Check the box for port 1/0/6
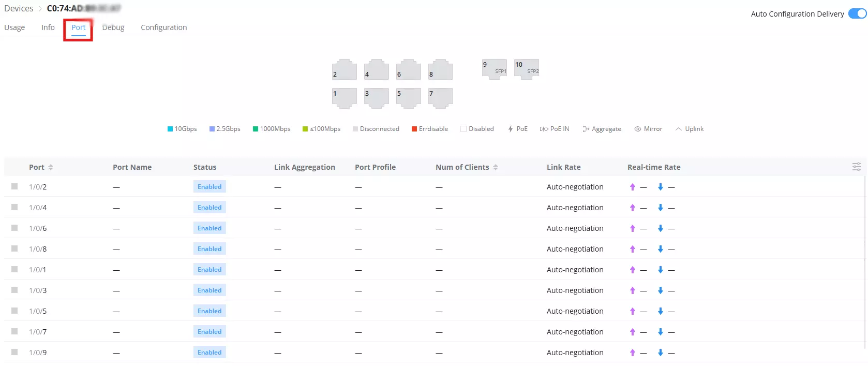This screenshot has width=868, height=366. point(14,228)
